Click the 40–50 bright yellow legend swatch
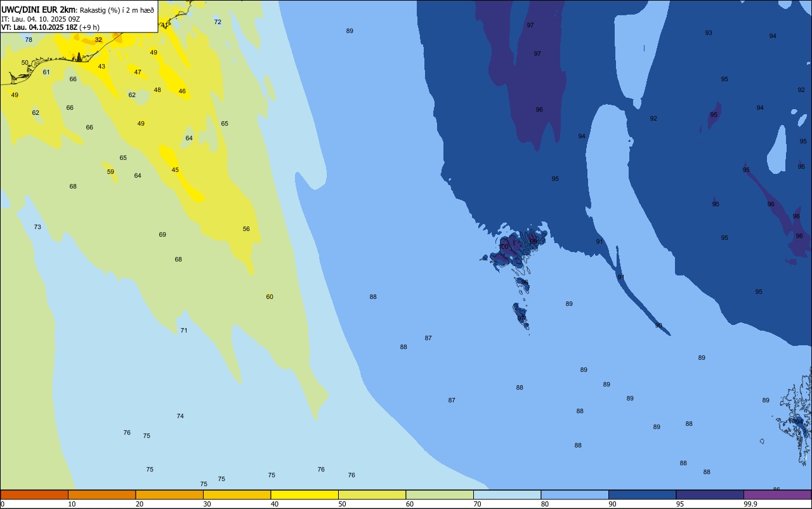 304,494
